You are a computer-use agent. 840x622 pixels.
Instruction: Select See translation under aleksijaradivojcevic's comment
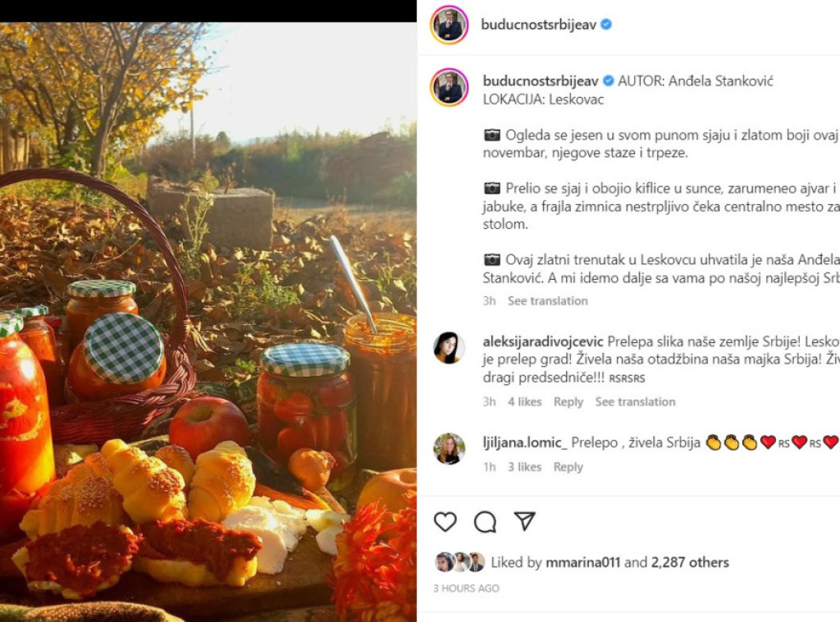pyautogui.click(x=633, y=401)
